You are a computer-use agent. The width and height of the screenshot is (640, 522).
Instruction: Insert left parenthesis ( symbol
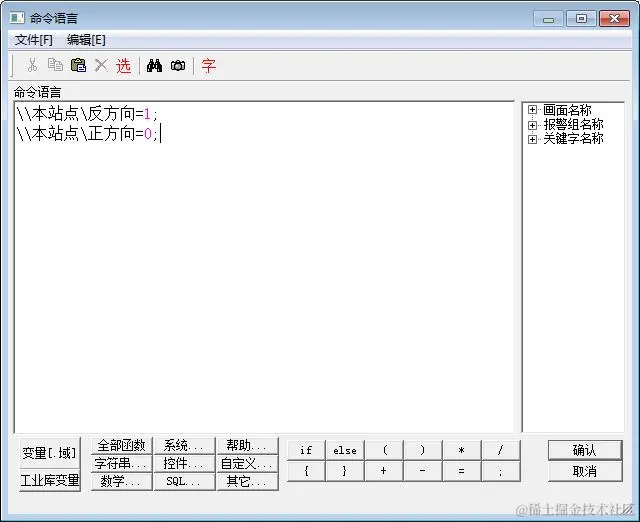[x=384, y=450]
